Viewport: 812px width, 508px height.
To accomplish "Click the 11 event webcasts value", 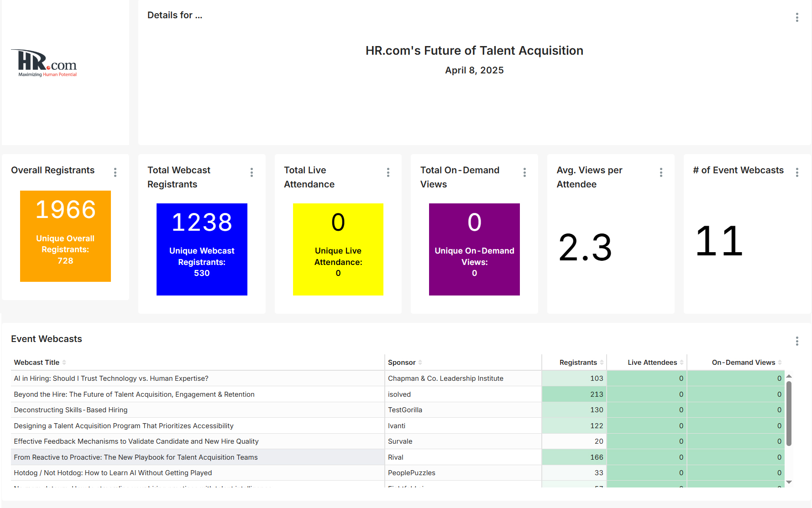I will coord(719,241).
